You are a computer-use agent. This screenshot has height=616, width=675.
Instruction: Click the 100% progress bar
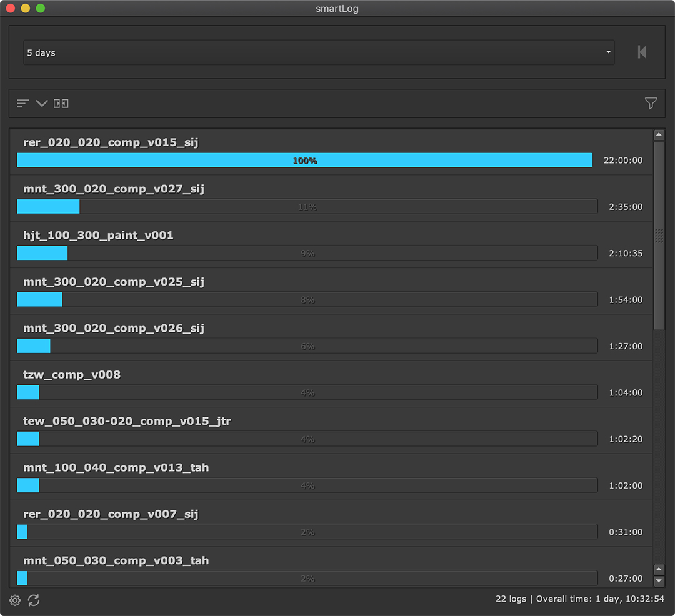304,161
